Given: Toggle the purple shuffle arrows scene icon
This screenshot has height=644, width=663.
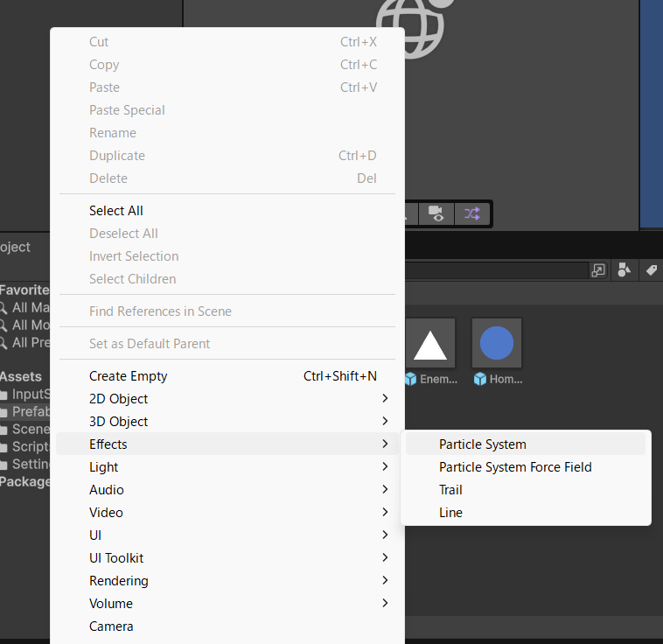Looking at the screenshot, I should (471, 213).
